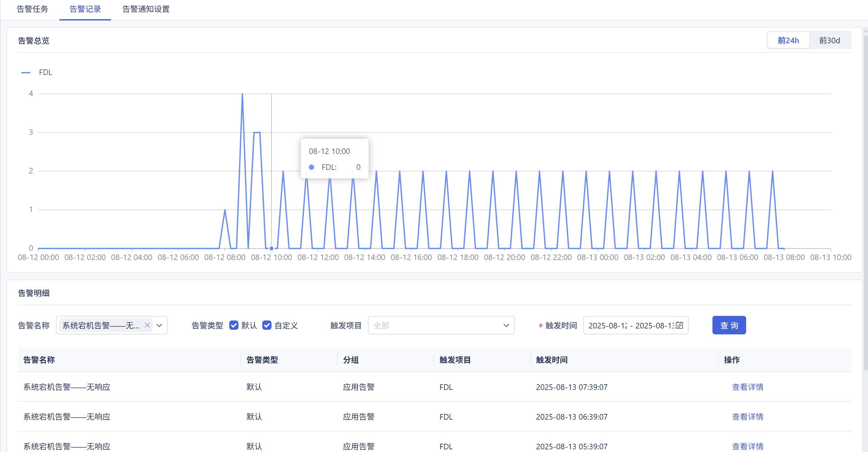868x452 pixels.
Task: Switch chart range to 前30d
Action: click(829, 40)
